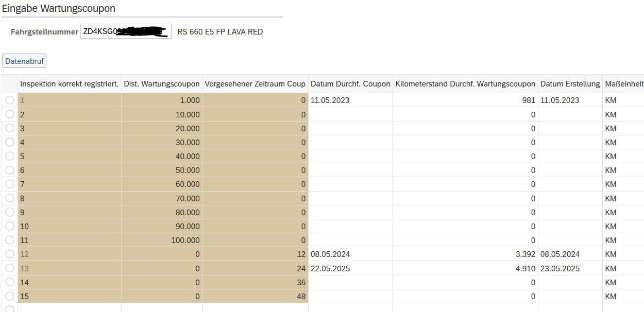Click the 'Datum Durchf. Coupon' column header

tap(350, 84)
